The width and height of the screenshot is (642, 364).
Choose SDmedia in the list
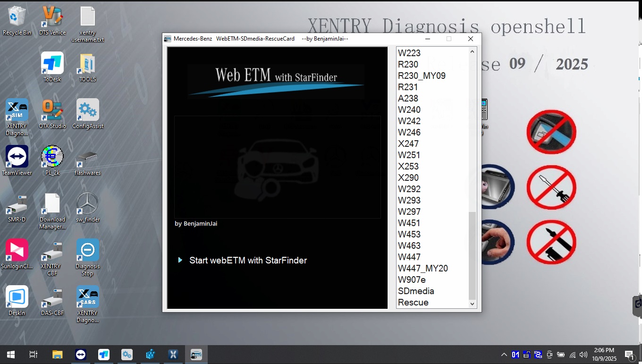(x=416, y=291)
